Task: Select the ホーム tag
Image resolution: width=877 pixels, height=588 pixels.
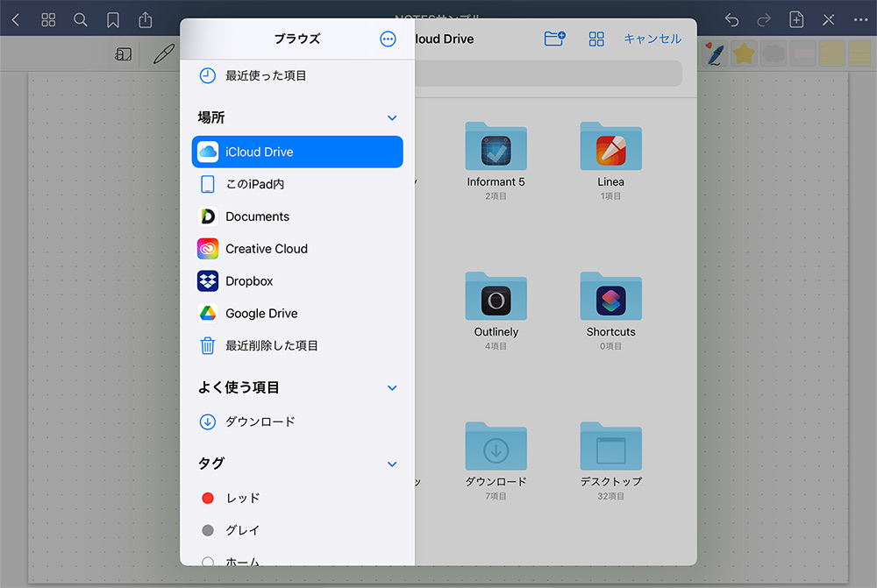Action: [x=297, y=561]
